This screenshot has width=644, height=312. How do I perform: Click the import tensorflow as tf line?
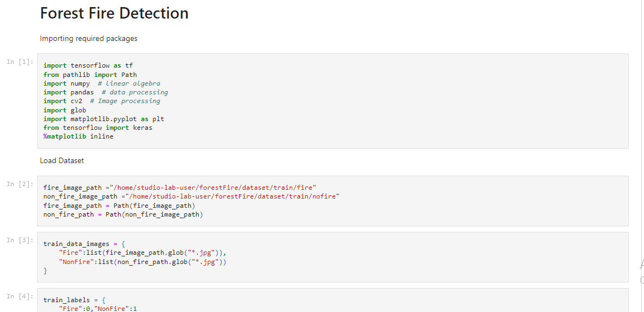(88, 65)
